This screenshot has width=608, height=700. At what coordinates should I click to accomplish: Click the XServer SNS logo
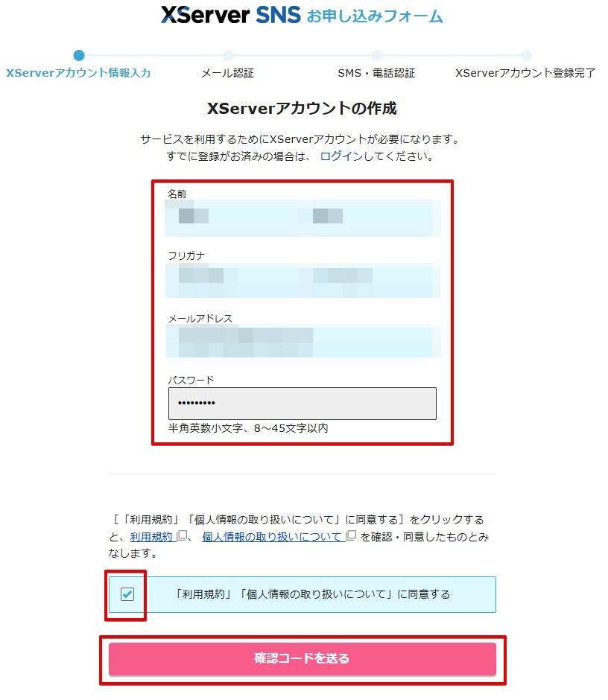[230, 15]
